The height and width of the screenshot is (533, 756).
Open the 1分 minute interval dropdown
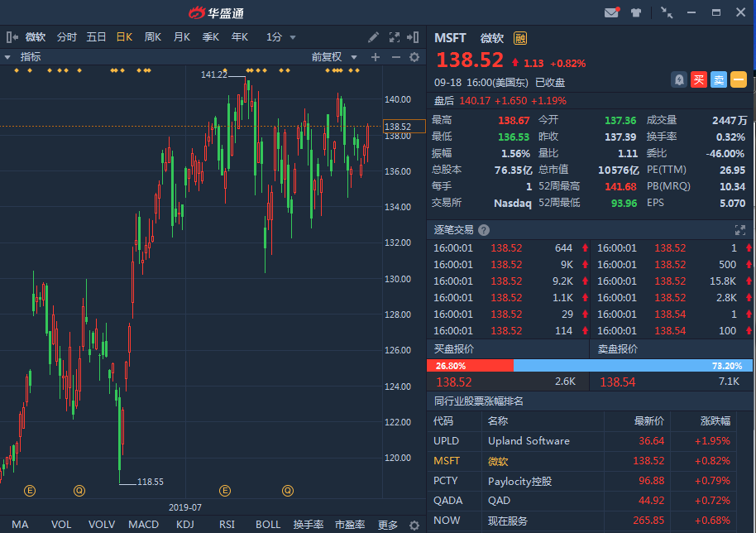tap(281, 37)
